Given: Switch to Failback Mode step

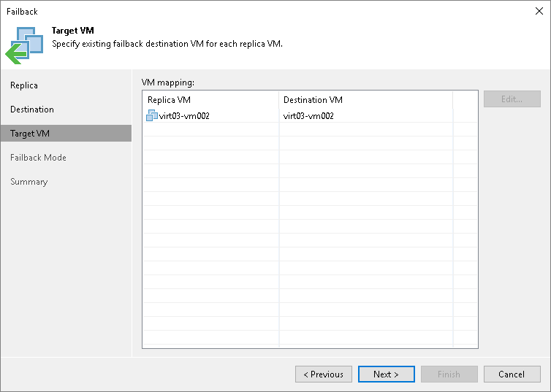Looking at the screenshot, I should pyautogui.click(x=38, y=158).
